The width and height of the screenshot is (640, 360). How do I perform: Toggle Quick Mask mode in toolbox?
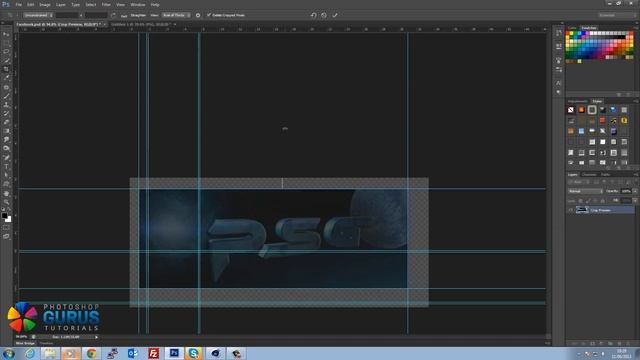[6, 228]
